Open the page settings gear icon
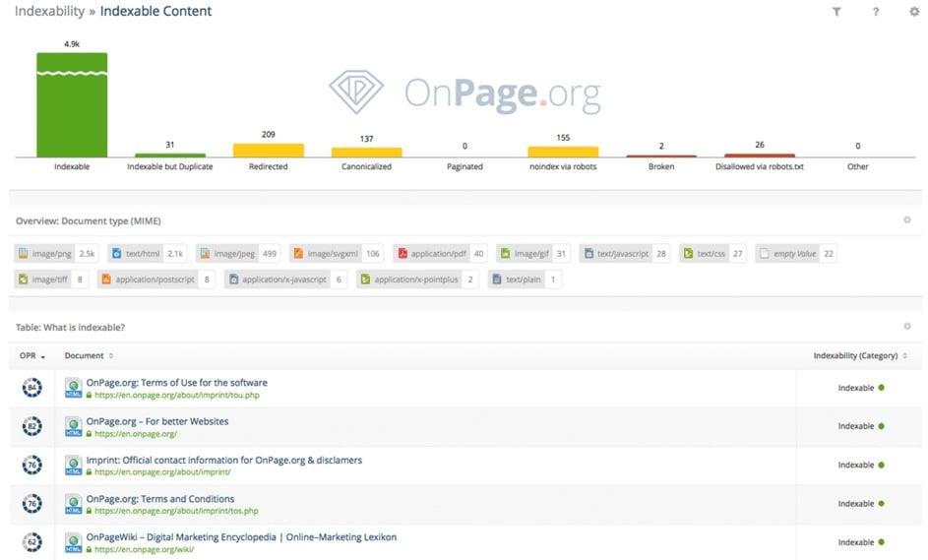 (914, 11)
